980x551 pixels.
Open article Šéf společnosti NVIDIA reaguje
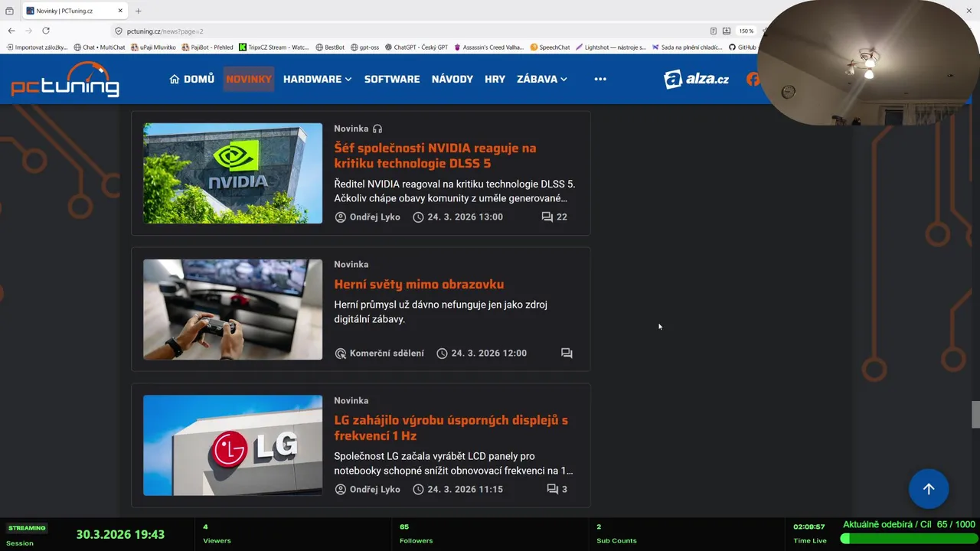tap(435, 155)
